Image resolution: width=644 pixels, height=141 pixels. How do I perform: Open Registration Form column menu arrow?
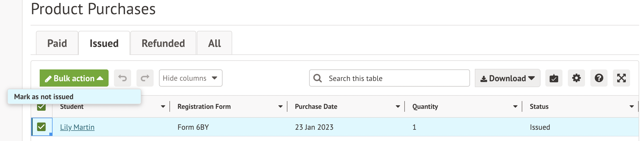point(280,107)
